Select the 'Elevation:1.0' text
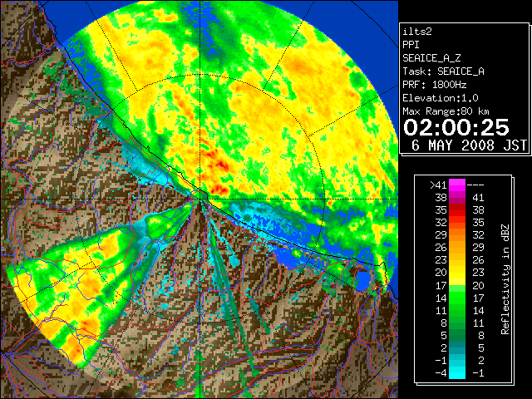Viewport: 532px width, 399px height. click(441, 98)
